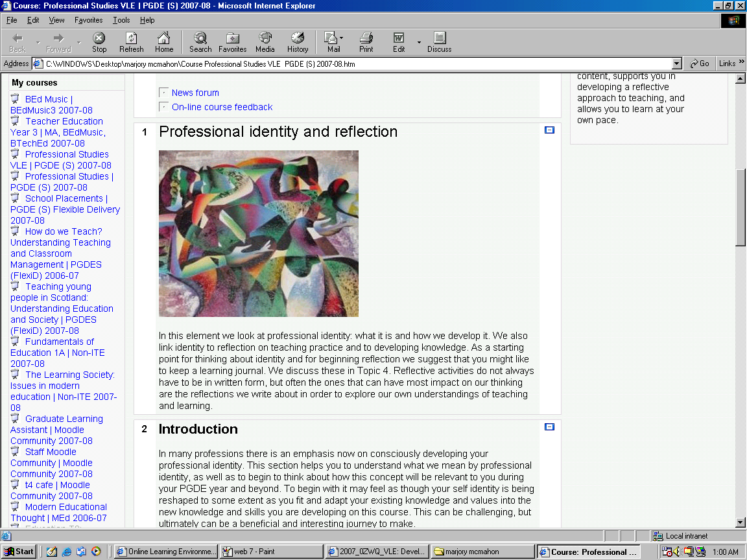Screen dimensions: 747x560
Task: Open School Placements PGDE (S) Flexible Delivery link
Action: tap(65, 209)
